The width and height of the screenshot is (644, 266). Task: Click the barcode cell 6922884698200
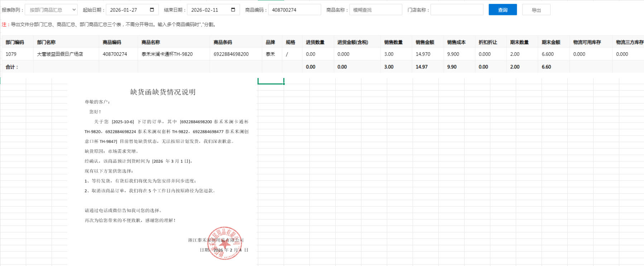tap(231, 54)
